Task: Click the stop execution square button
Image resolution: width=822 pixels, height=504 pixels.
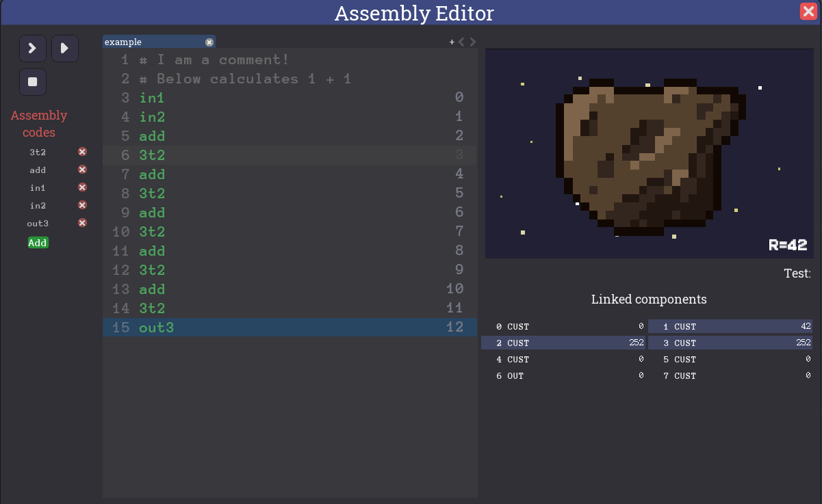Action: [32, 82]
